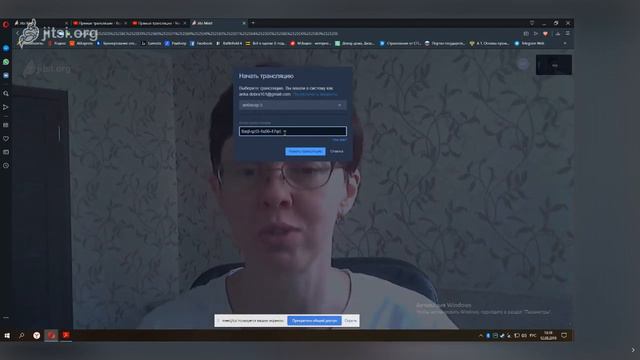Open My Flow arrow in sidebar

(6, 107)
